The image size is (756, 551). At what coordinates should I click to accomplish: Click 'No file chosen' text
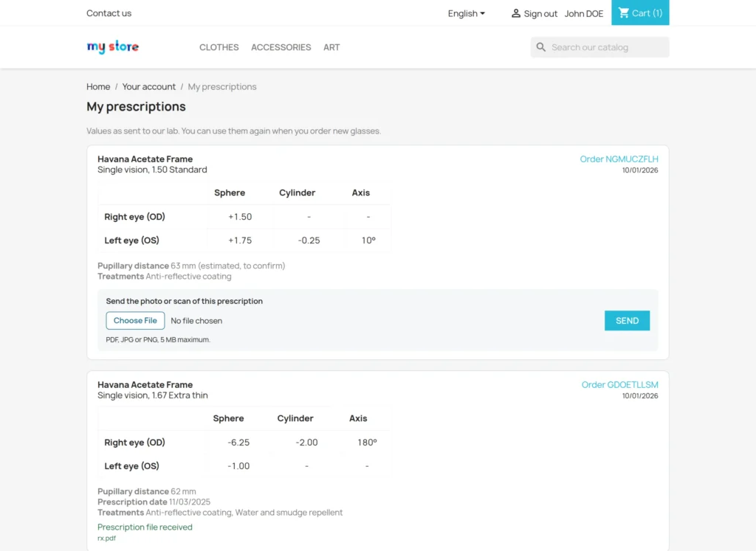coord(196,321)
